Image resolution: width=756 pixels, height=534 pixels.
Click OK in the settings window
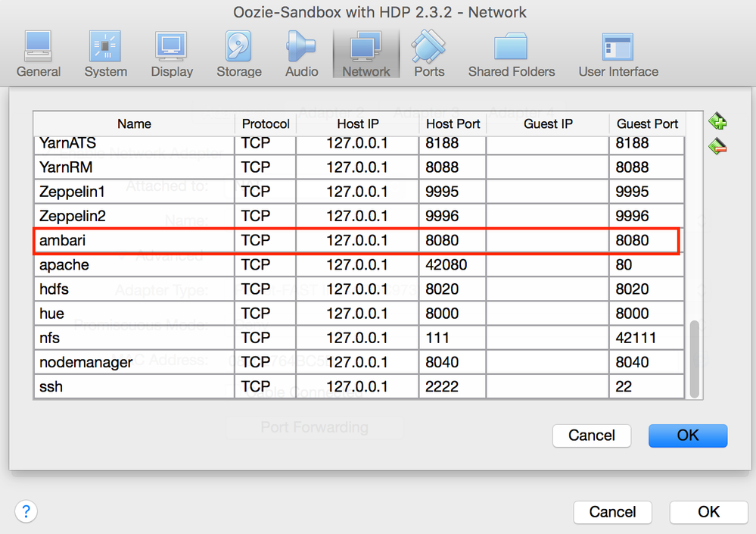pos(708,512)
